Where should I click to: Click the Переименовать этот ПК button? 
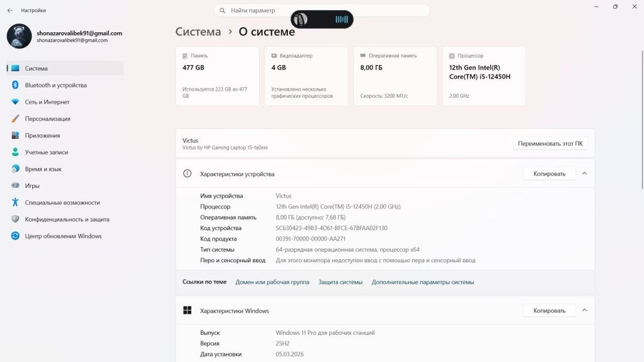550,144
